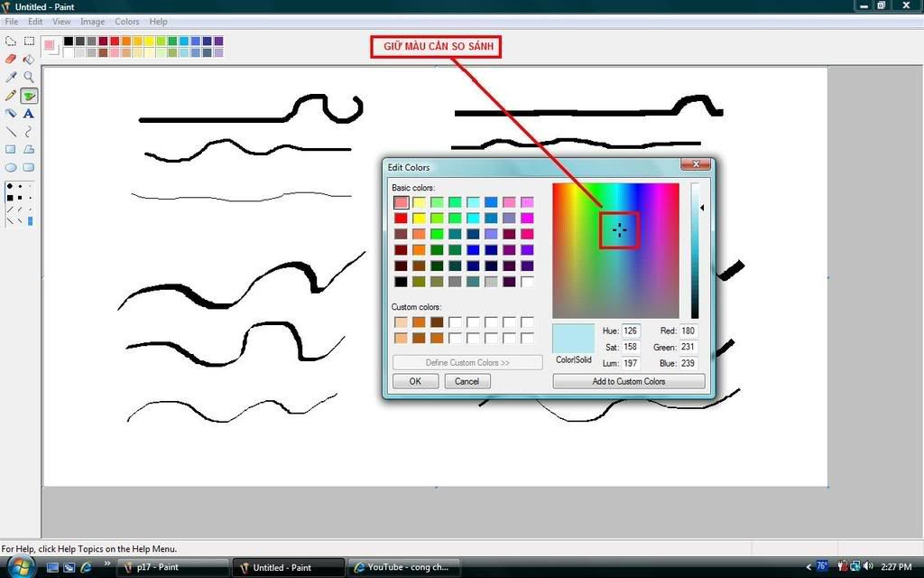Choose the straight Line tool
924x578 pixels.
(x=11, y=132)
